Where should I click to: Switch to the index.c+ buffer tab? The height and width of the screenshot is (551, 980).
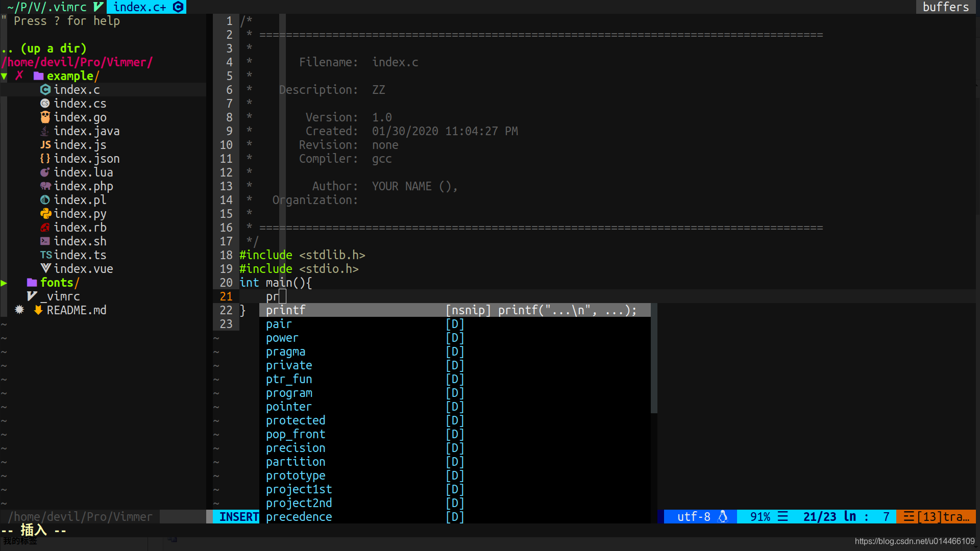(146, 7)
